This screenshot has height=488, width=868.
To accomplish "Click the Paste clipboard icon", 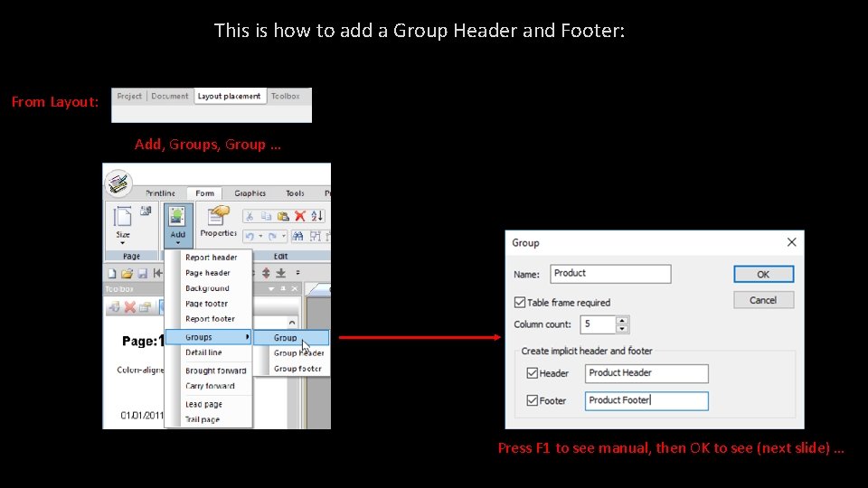I will (x=283, y=216).
